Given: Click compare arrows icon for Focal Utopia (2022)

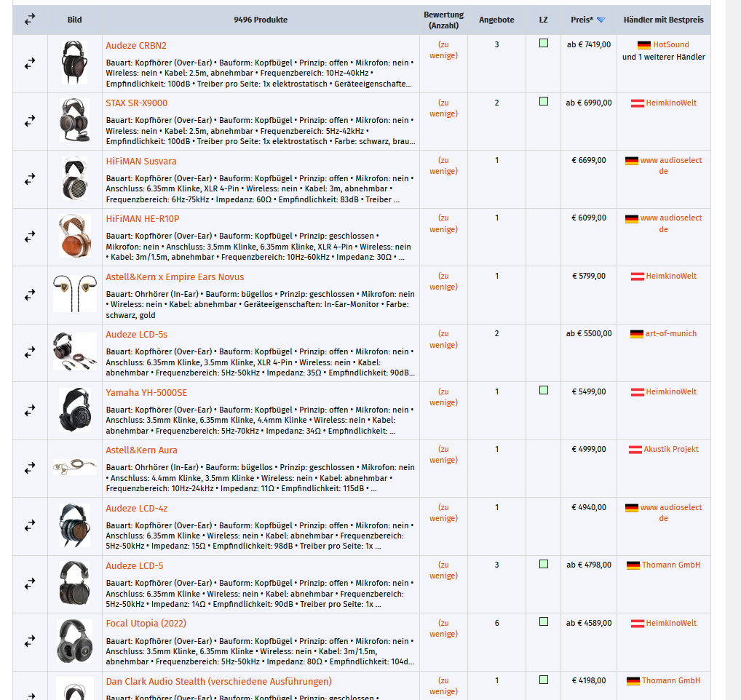Looking at the screenshot, I should (x=30, y=642).
